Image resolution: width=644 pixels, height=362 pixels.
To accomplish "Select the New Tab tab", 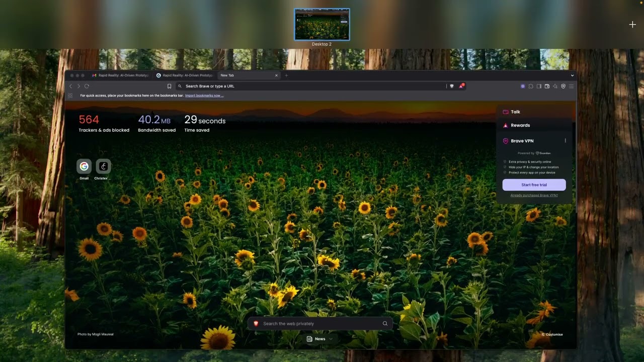I will click(x=249, y=75).
